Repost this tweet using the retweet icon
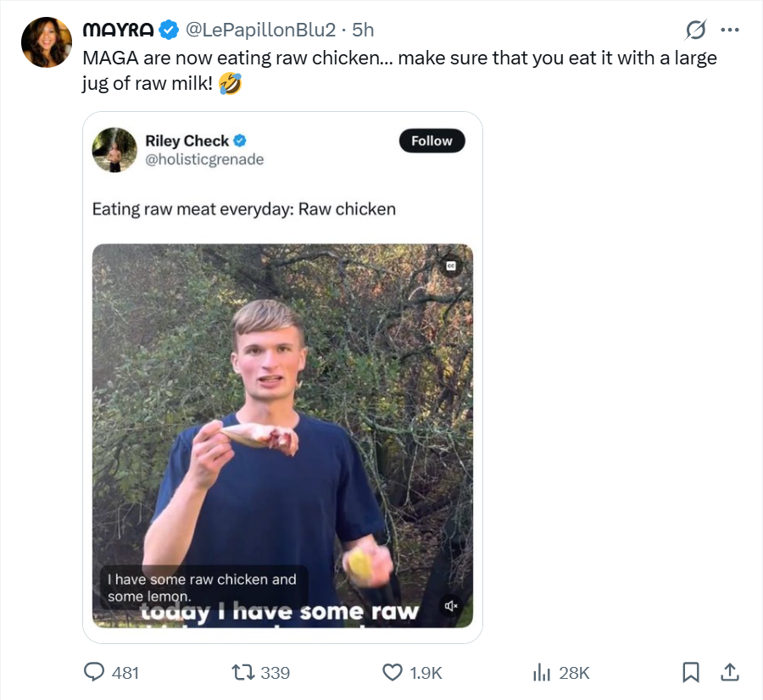Viewport: 763px width, 700px height. tap(243, 672)
